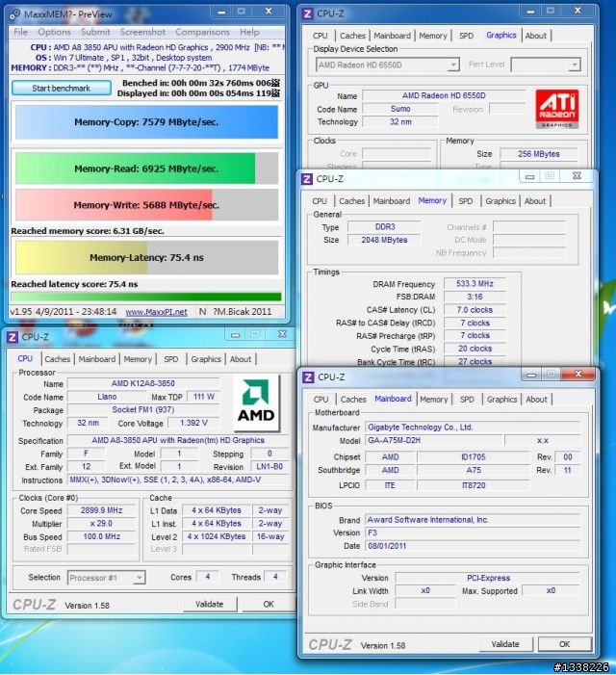Viewport: 616px width, 675px height.
Task: Open the Comparisons menu in MaxxMEM
Action: [203, 32]
